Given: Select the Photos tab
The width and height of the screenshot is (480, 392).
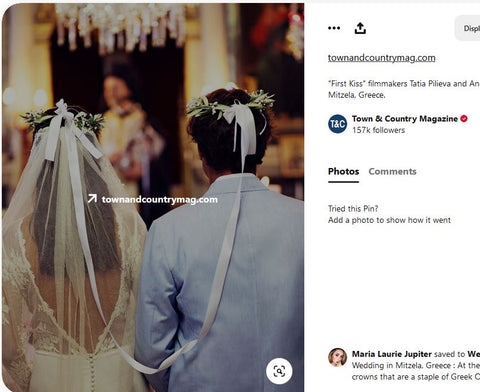Looking at the screenshot, I should [x=343, y=171].
